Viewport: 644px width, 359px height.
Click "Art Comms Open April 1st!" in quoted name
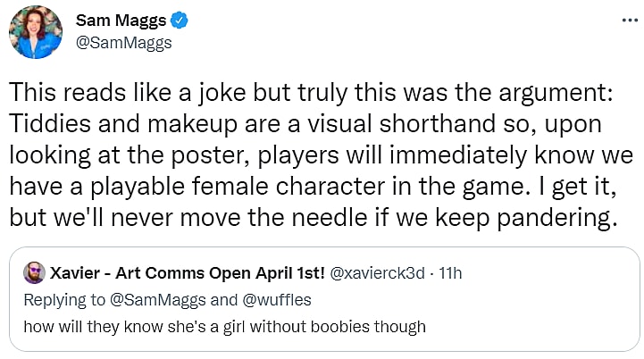tap(222, 271)
